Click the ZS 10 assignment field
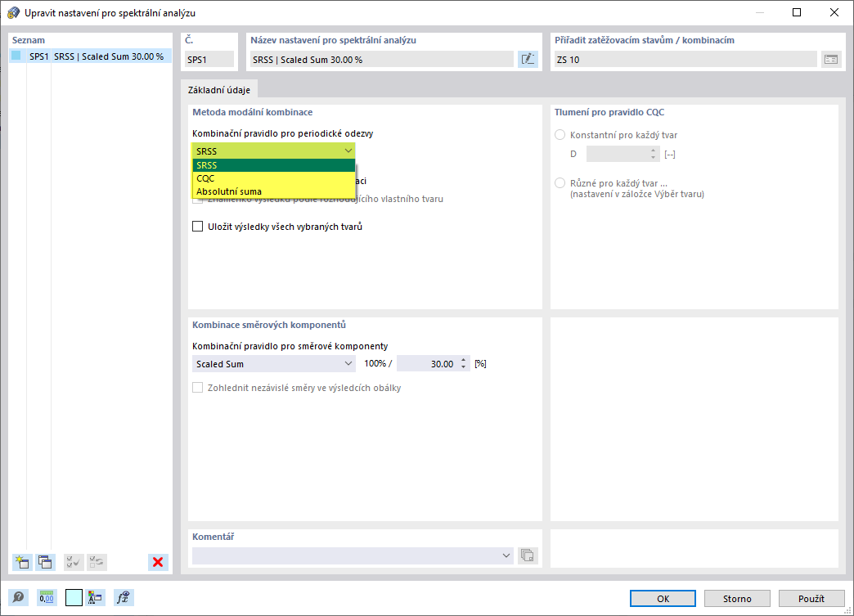 coord(685,60)
